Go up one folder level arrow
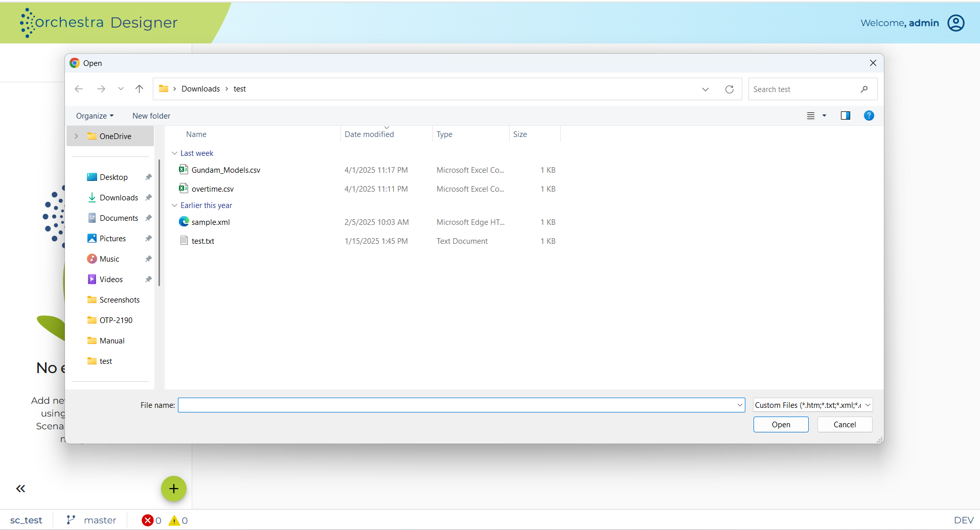Image resolution: width=980 pixels, height=530 pixels. 140,89
